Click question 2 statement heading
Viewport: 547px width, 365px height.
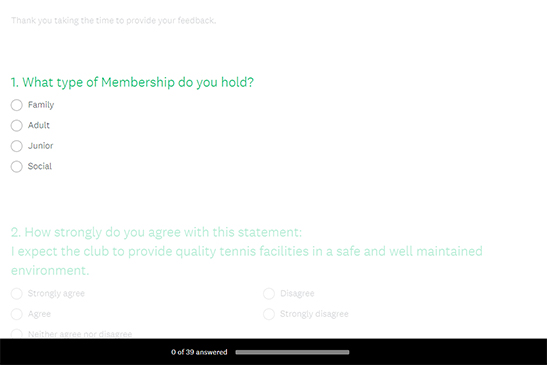coord(247,251)
